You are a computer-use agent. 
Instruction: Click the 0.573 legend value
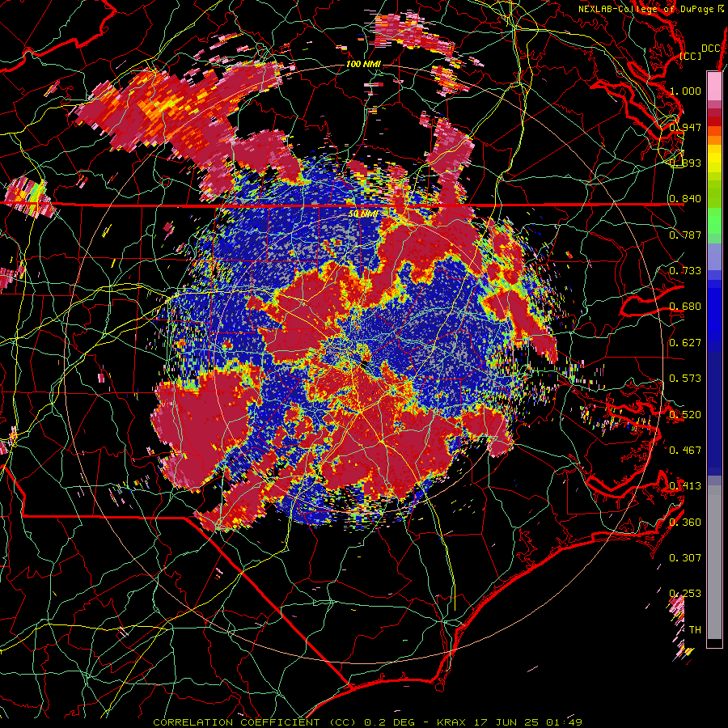pos(685,379)
